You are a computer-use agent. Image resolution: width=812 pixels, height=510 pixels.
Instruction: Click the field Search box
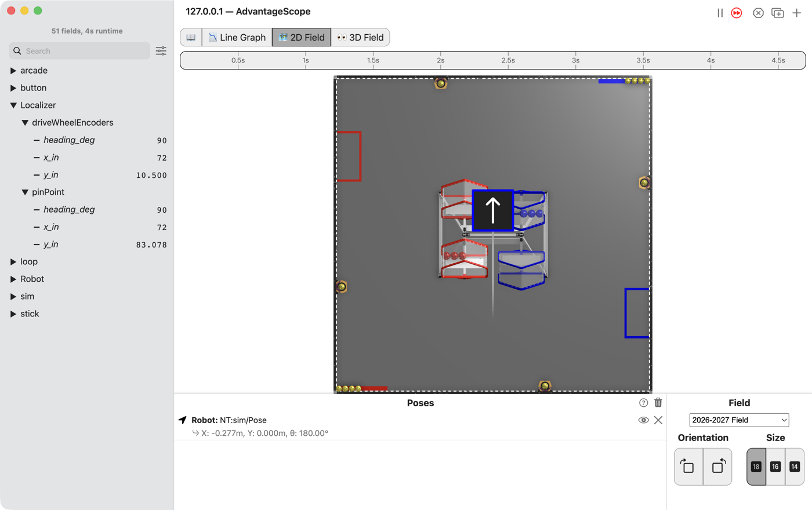(x=79, y=51)
